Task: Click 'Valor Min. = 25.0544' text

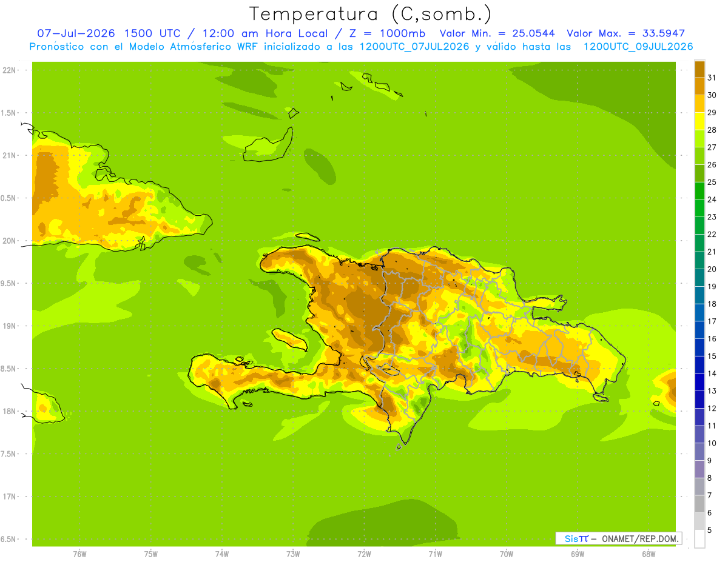Action: (497, 33)
